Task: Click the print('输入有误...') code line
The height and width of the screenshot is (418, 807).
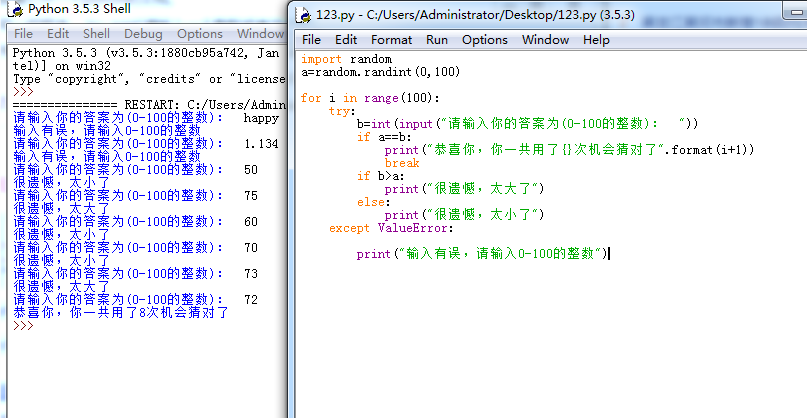Action: (x=482, y=254)
